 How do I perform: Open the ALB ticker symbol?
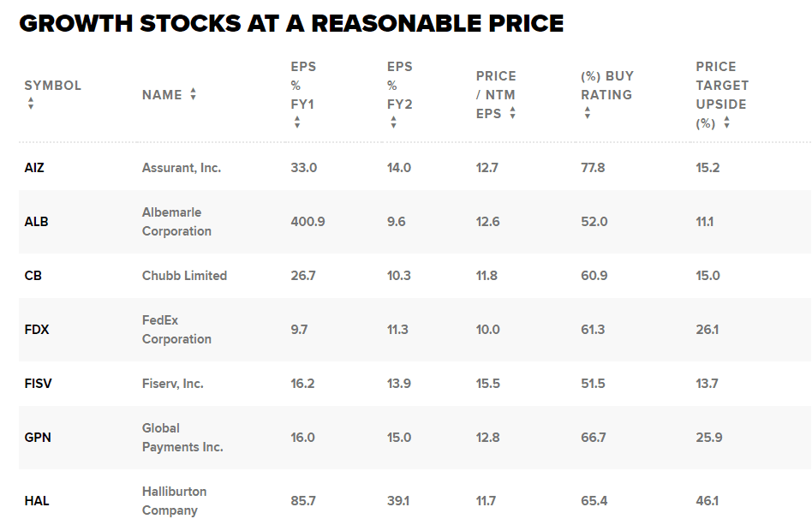36,222
